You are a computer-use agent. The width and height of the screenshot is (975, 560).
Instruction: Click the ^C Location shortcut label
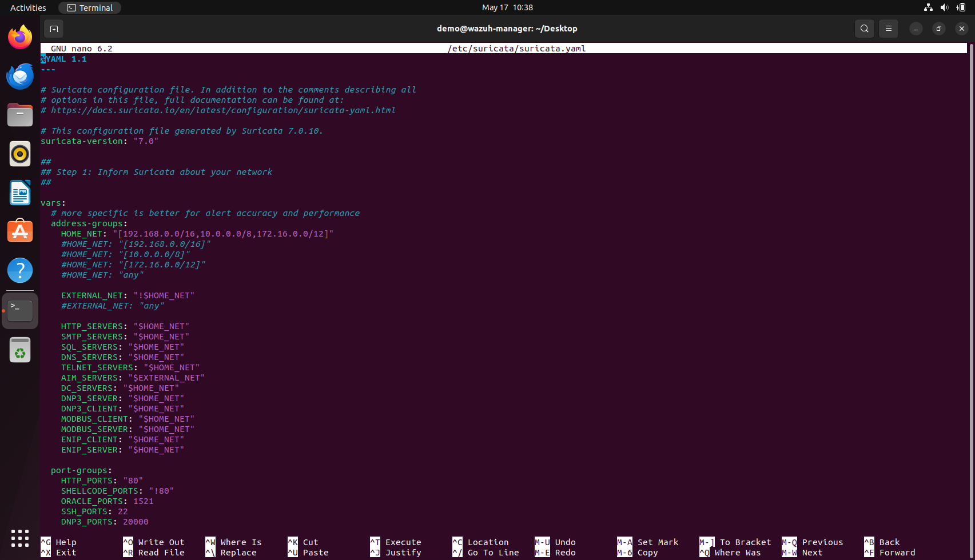click(480, 542)
